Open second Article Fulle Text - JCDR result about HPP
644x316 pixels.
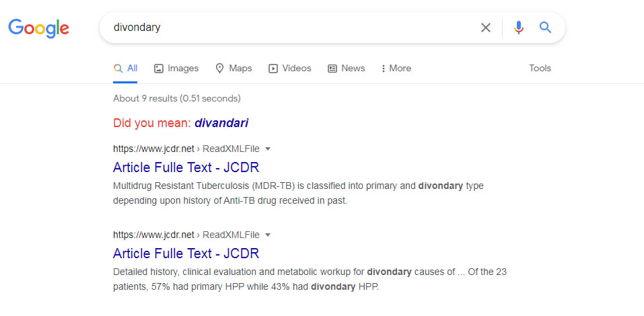[186, 253]
